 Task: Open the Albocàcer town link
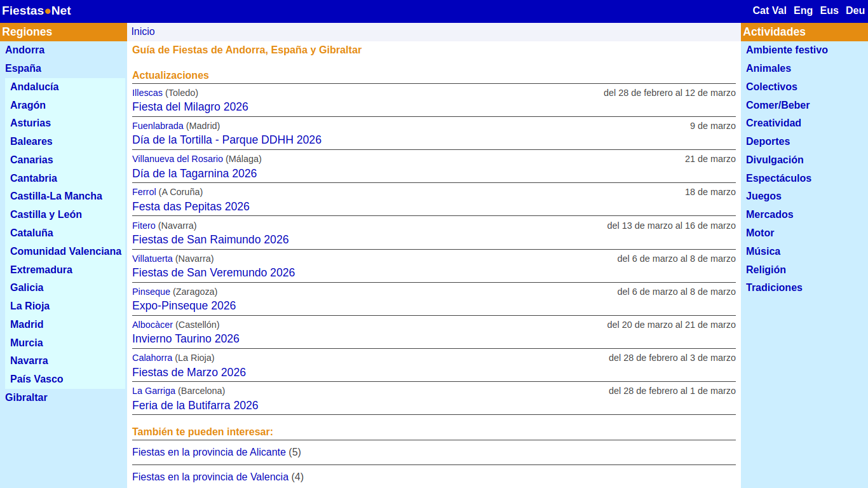click(153, 325)
